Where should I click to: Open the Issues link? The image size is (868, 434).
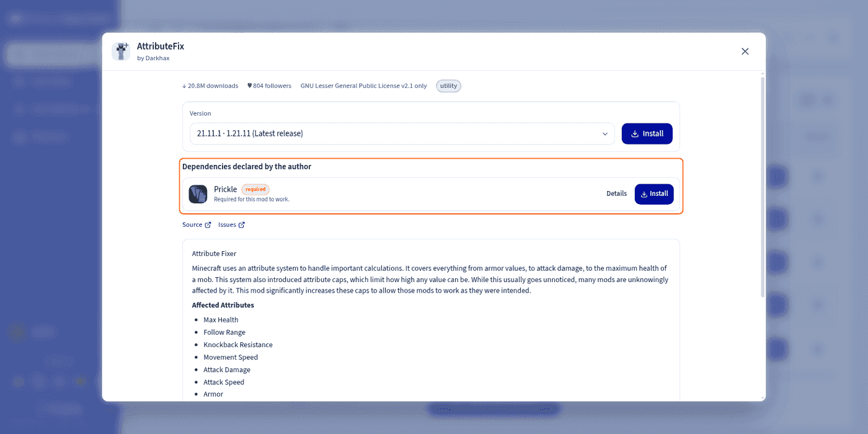[x=231, y=224]
